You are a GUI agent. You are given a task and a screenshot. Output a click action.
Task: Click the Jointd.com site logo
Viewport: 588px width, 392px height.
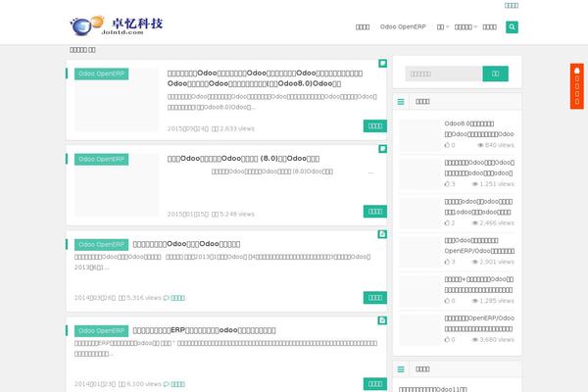tap(117, 25)
